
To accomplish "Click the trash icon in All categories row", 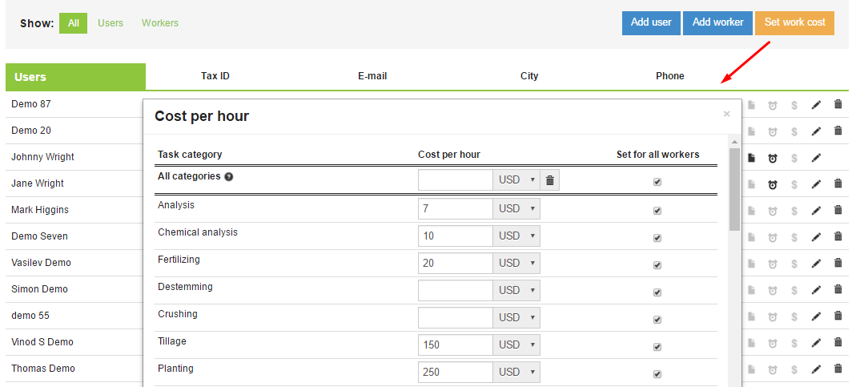I will (550, 180).
